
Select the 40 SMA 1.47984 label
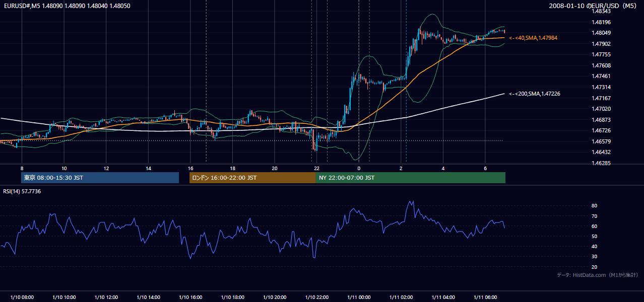(533, 38)
